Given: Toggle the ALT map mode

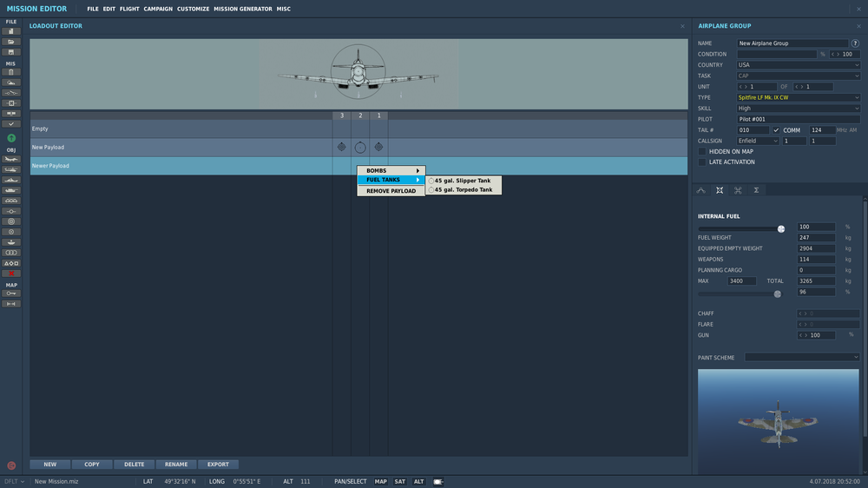Looking at the screenshot, I should click(418, 482).
